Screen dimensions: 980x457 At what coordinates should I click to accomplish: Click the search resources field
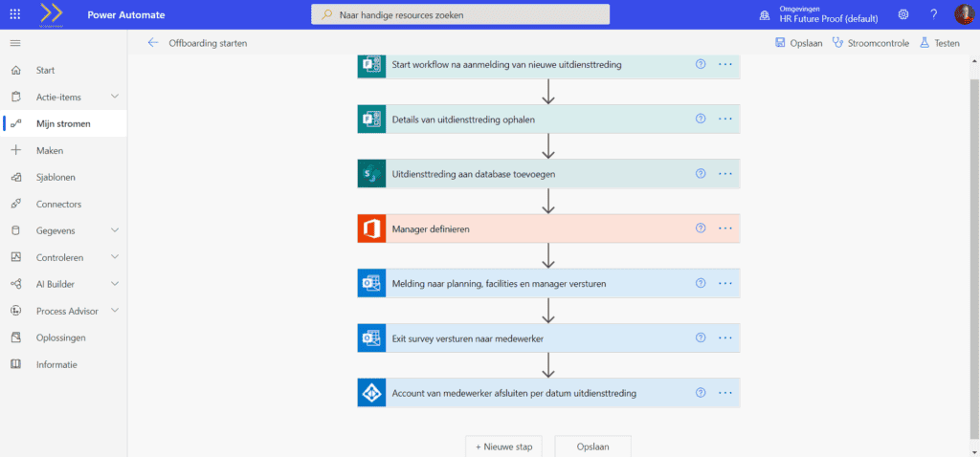point(460,14)
